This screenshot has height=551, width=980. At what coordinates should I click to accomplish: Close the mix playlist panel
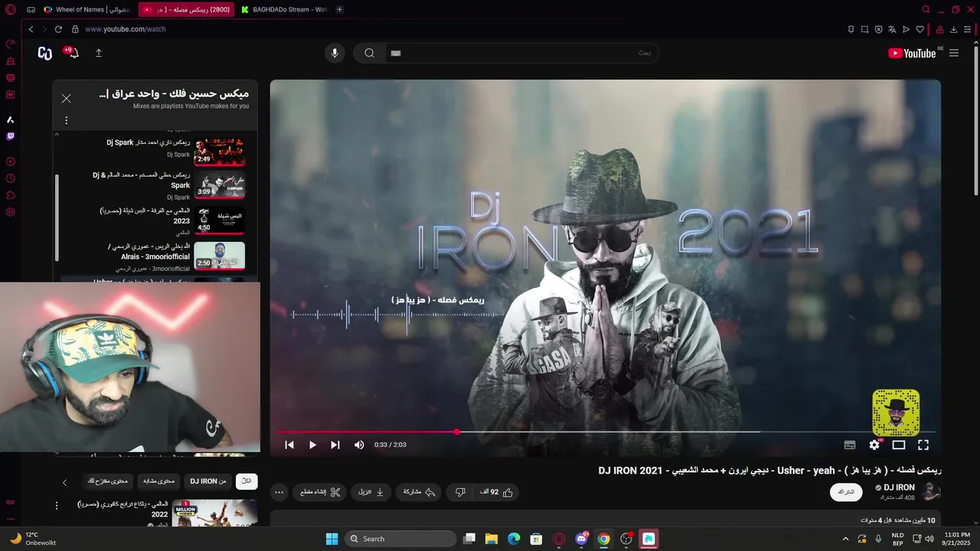coord(67,99)
